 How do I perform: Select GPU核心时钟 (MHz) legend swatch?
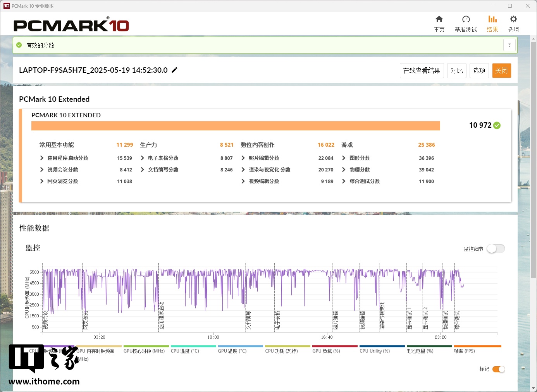coord(146,346)
